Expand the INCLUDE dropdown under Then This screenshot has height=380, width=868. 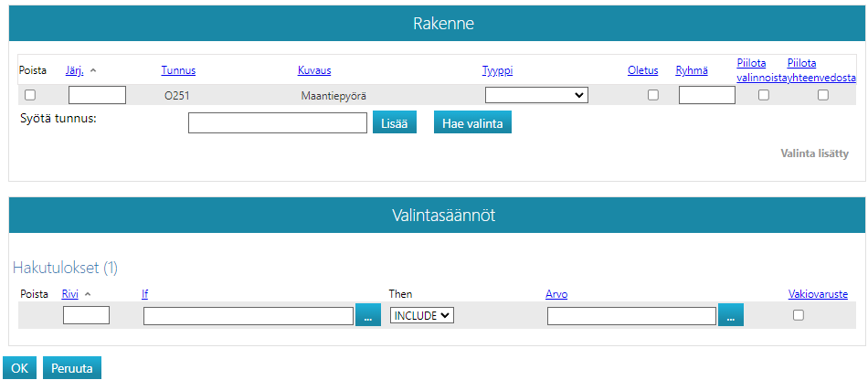421,315
